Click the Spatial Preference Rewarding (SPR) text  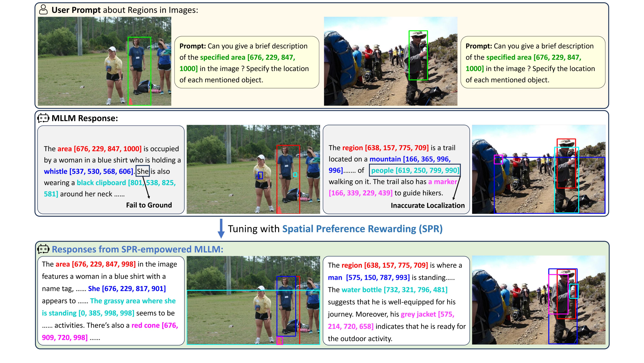(x=362, y=229)
